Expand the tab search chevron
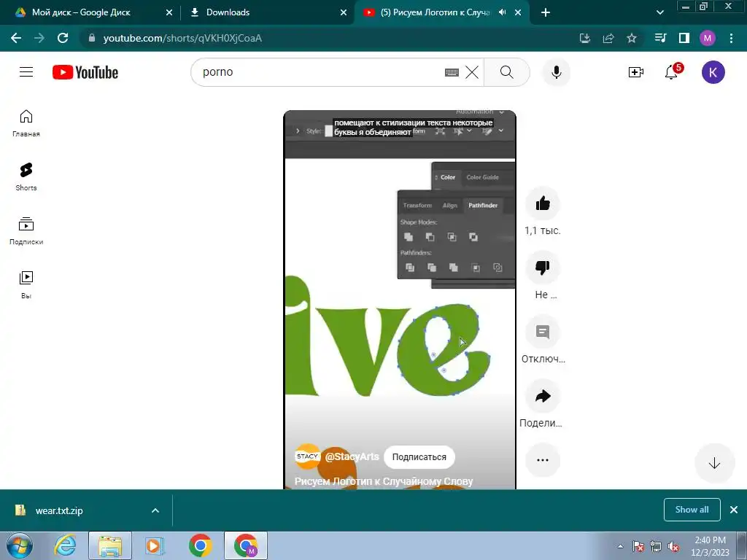Viewport: 747px width, 560px height. tap(659, 12)
